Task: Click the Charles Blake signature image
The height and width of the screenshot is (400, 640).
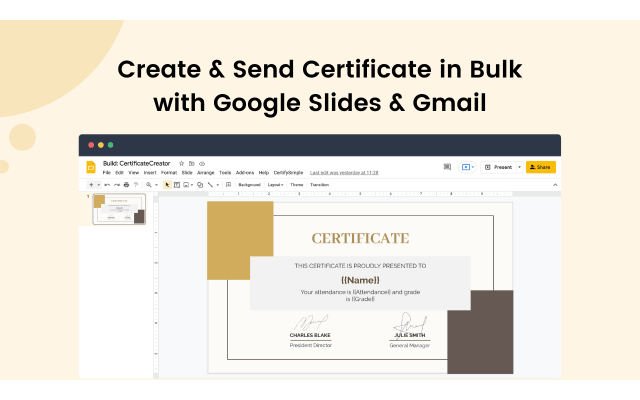Action: [x=311, y=322]
